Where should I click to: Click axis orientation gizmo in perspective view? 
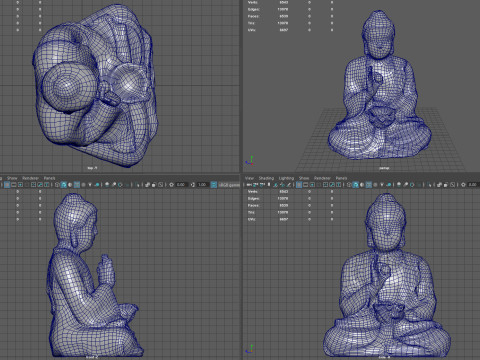click(x=250, y=160)
